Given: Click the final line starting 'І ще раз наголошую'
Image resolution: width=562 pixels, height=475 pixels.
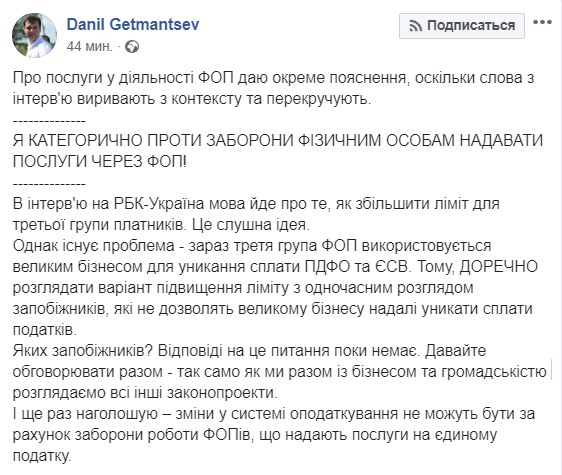Looking at the screenshot, I should coord(274,414).
